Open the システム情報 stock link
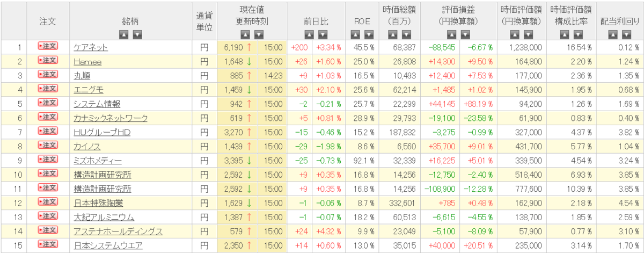This screenshot has width=644, height=253. tap(97, 104)
